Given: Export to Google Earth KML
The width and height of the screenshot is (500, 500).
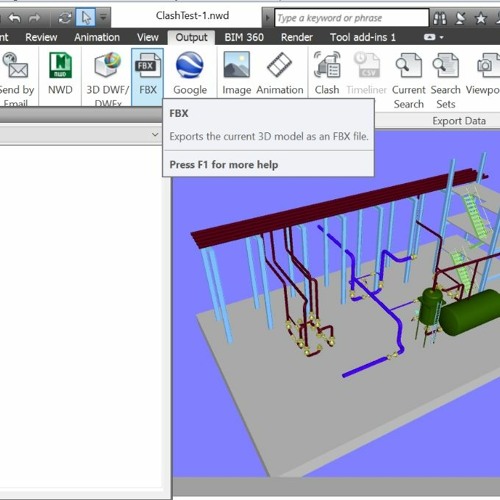Looking at the screenshot, I should point(190,73).
